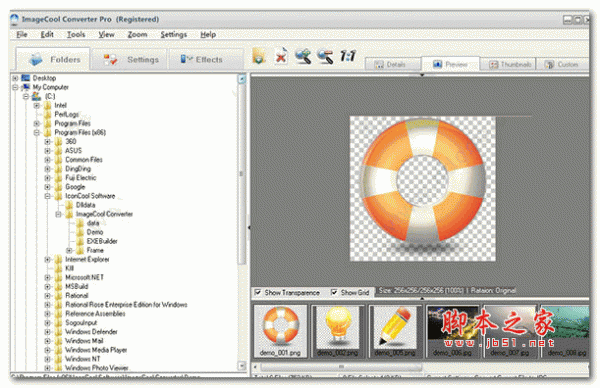Image resolution: width=600 pixels, height=388 pixels.
Task: Click the 1:1 actual size icon
Action: click(x=348, y=56)
